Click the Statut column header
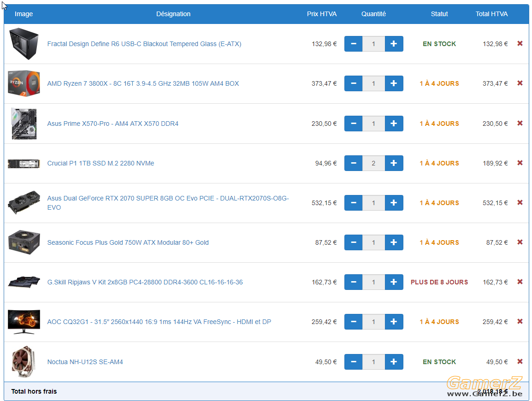Viewport: 532px width, 401px height. [439, 14]
